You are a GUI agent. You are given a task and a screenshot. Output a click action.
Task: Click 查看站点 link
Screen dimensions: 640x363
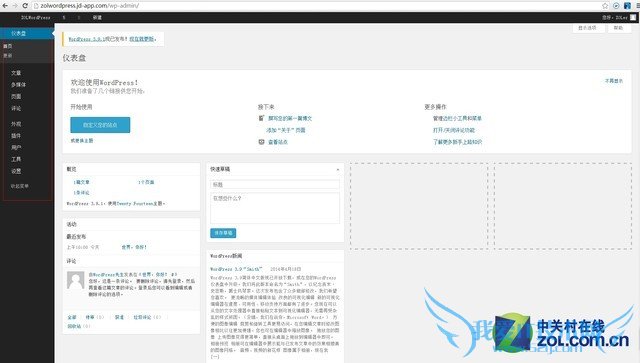[278, 142]
